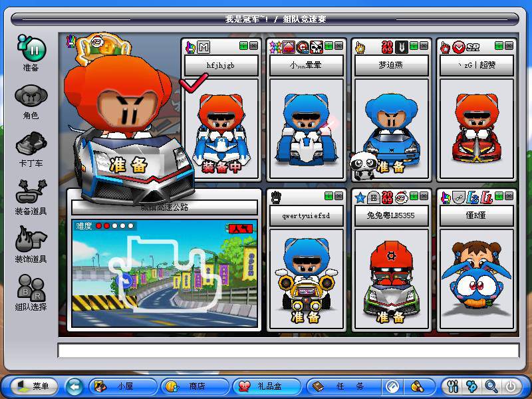This screenshot has height=399, width=532.
Task: Open the 礼品盒 gift box
Action: tap(267, 386)
